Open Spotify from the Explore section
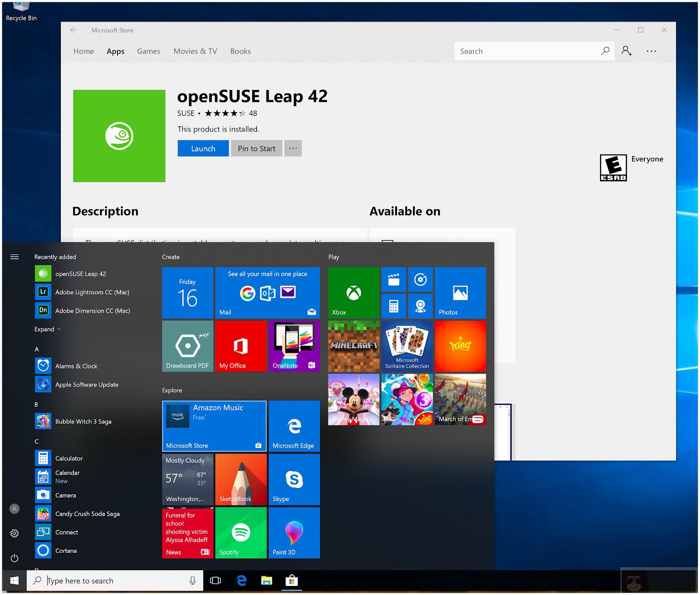The image size is (700, 595). (240, 532)
